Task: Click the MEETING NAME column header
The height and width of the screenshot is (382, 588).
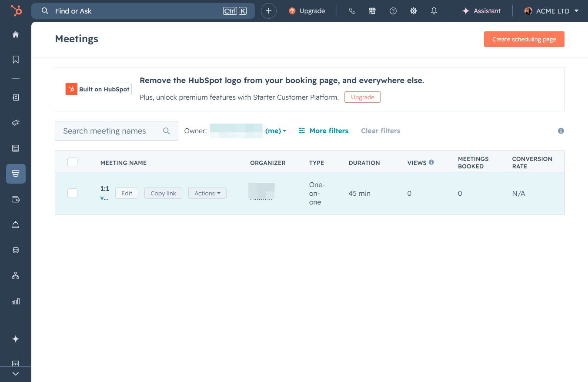Action: click(x=124, y=163)
